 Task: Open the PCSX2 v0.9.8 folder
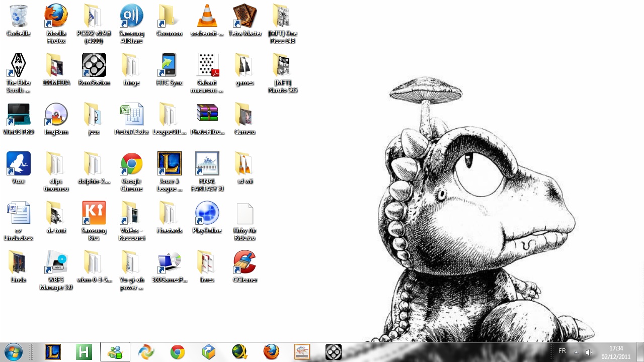[x=94, y=24]
